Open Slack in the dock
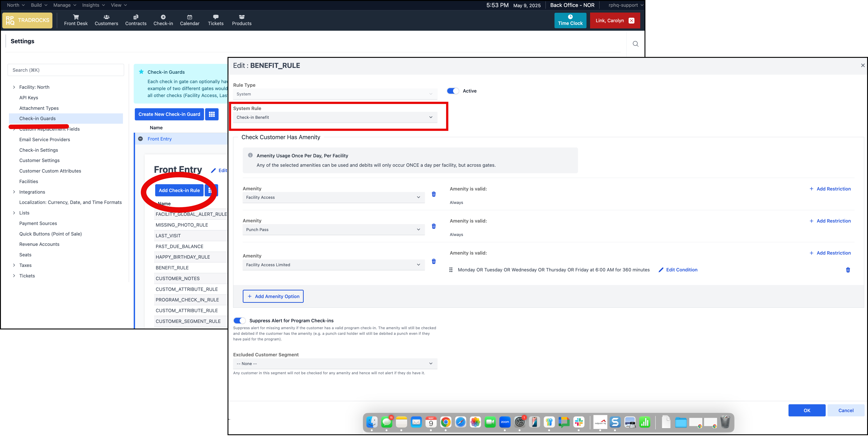 click(x=579, y=422)
